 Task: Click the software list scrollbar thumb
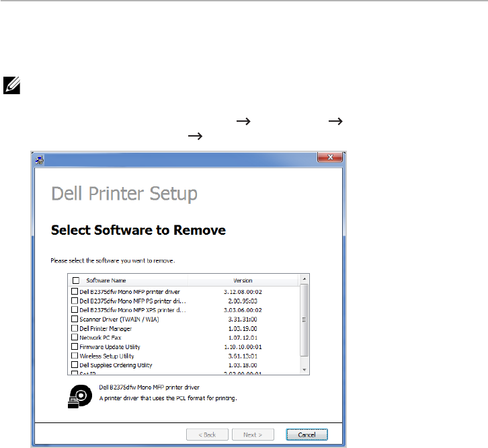click(x=304, y=320)
